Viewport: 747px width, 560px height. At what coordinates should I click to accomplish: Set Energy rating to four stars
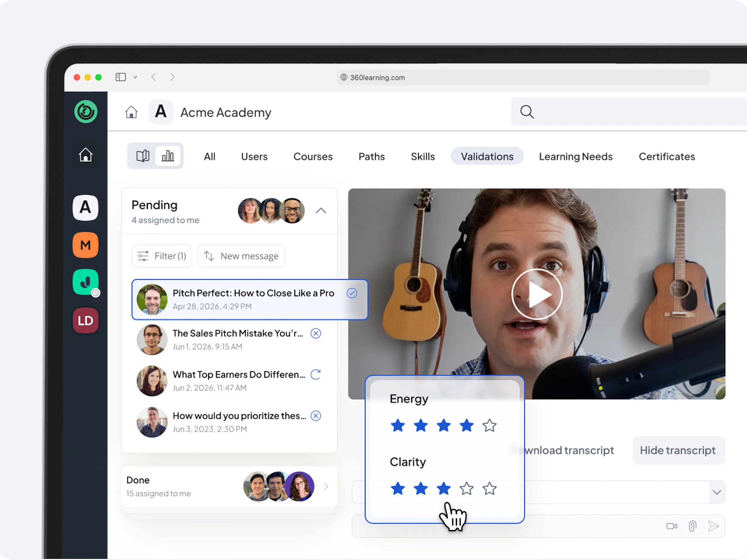tap(467, 426)
